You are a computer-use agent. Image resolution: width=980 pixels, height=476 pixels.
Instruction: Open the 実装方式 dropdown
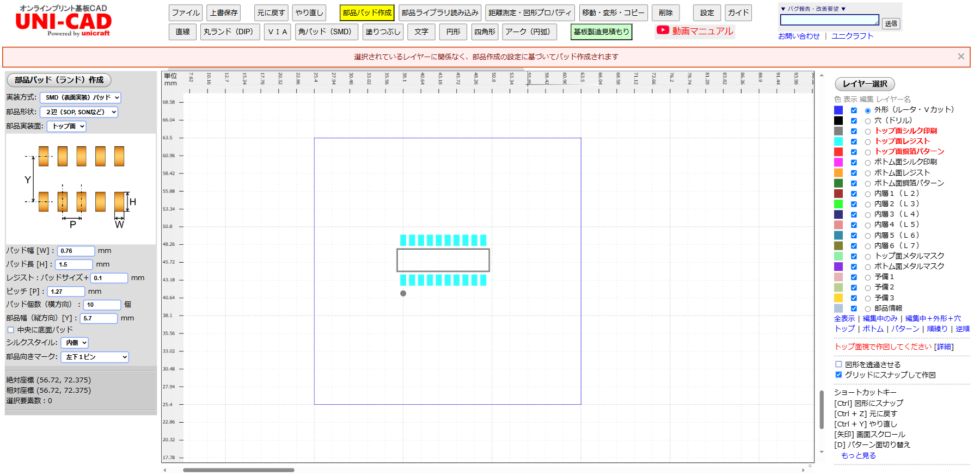[81, 98]
